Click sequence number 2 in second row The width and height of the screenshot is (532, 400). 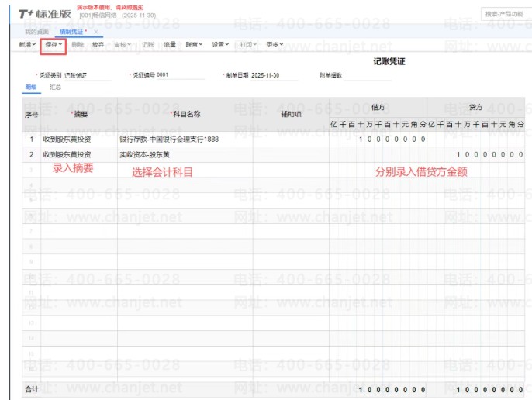[x=32, y=154]
